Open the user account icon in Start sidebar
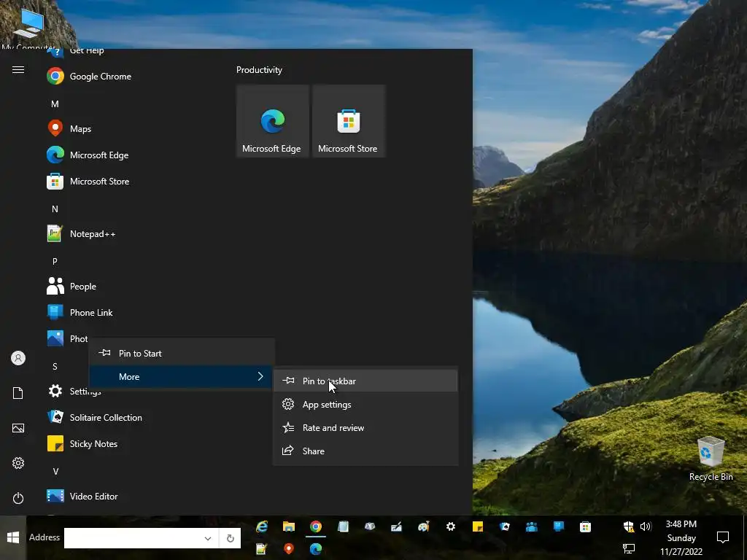The height and width of the screenshot is (560, 747). point(18,358)
